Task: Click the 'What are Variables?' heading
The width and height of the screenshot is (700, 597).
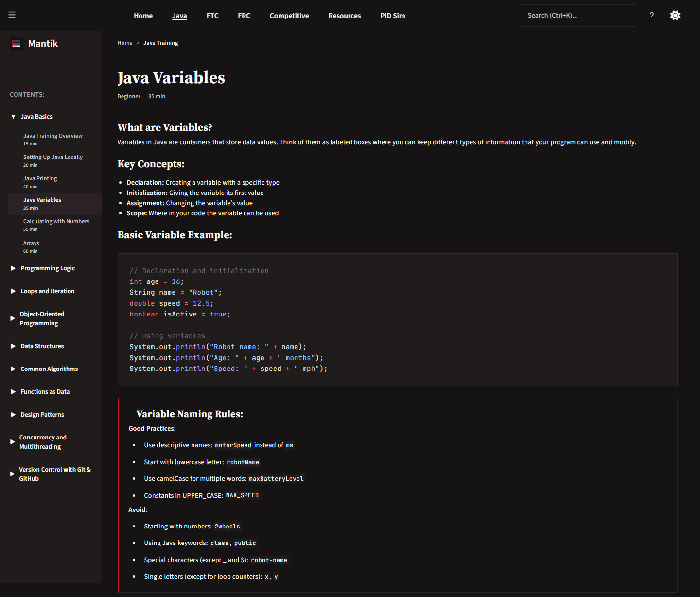Action: point(165,127)
